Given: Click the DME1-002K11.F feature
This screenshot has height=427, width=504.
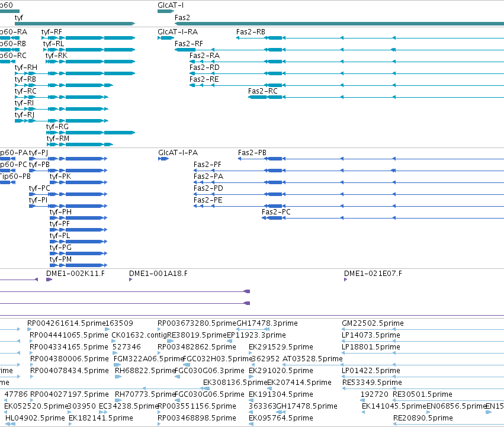Looking at the screenshot, I should [x=49, y=280].
